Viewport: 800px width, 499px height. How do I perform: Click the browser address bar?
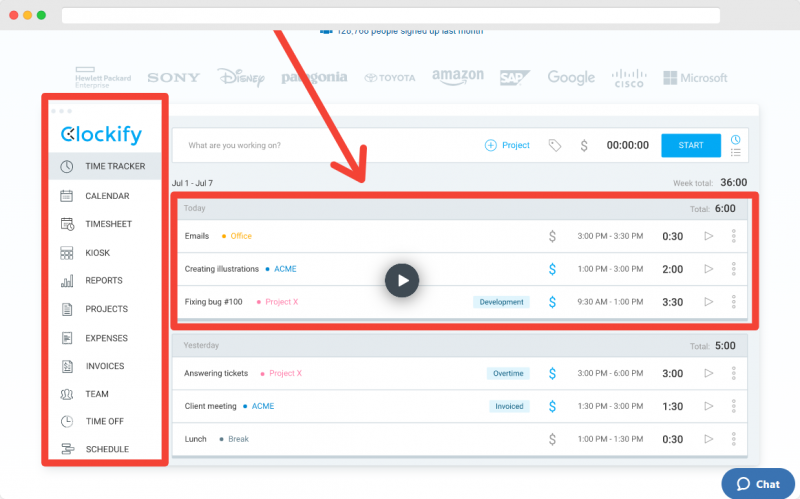point(391,15)
